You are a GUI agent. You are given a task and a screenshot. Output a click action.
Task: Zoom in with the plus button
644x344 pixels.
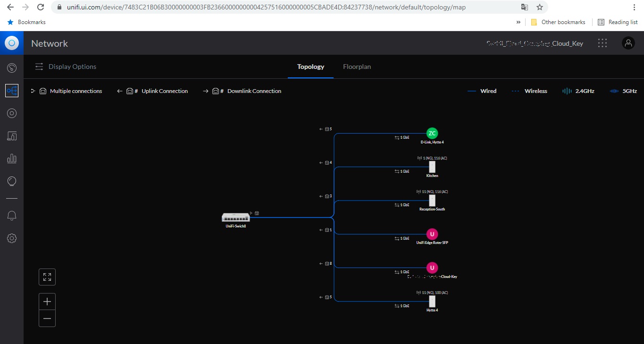click(x=47, y=302)
